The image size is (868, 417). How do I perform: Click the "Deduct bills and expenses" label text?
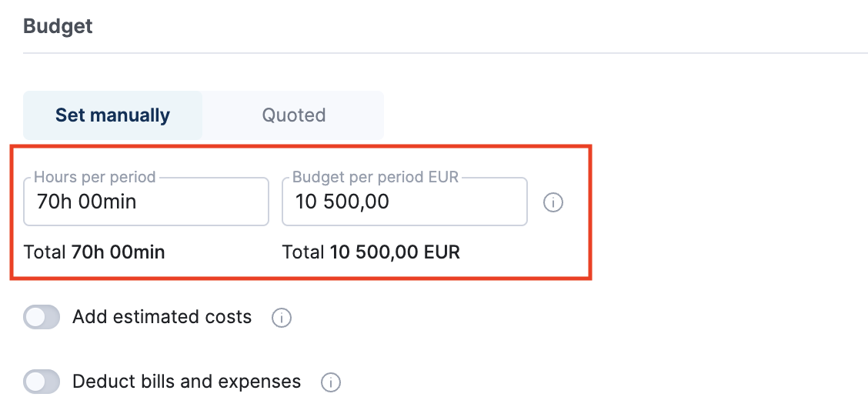pyautogui.click(x=186, y=382)
